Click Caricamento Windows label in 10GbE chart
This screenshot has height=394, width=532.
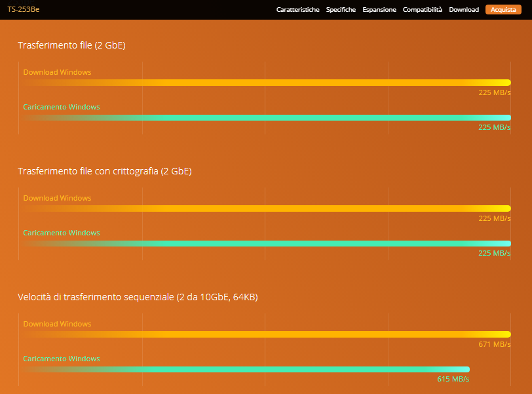coord(62,359)
